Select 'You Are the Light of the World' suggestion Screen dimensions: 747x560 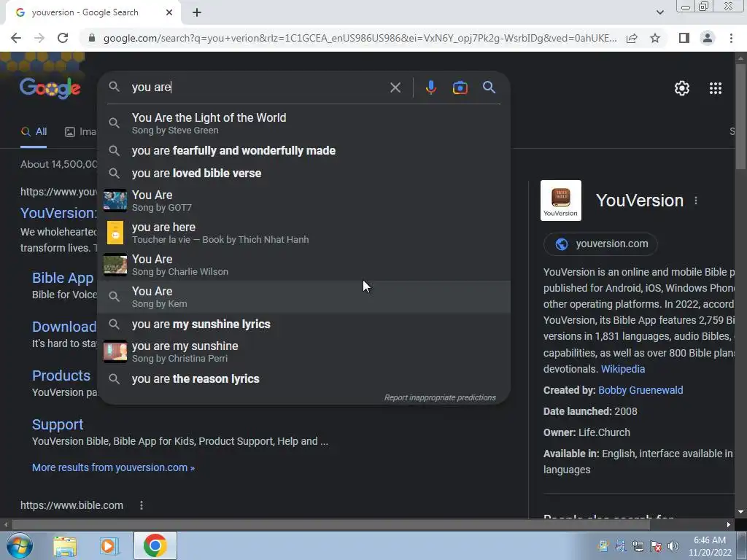(304, 122)
